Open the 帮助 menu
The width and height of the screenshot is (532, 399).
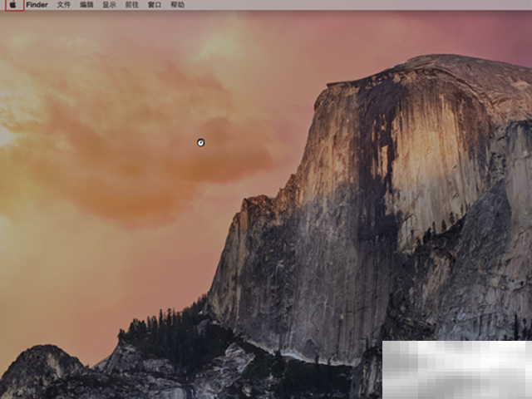click(177, 5)
